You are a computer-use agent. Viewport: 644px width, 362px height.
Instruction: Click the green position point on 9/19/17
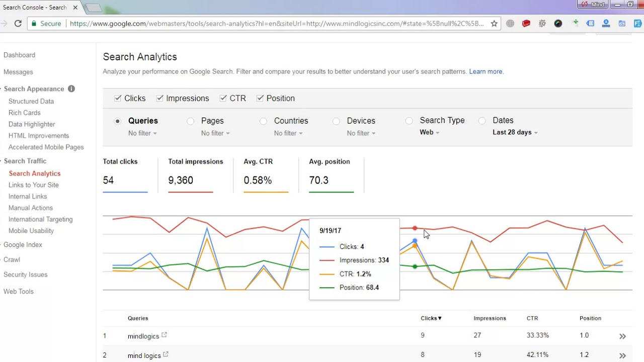(x=415, y=266)
